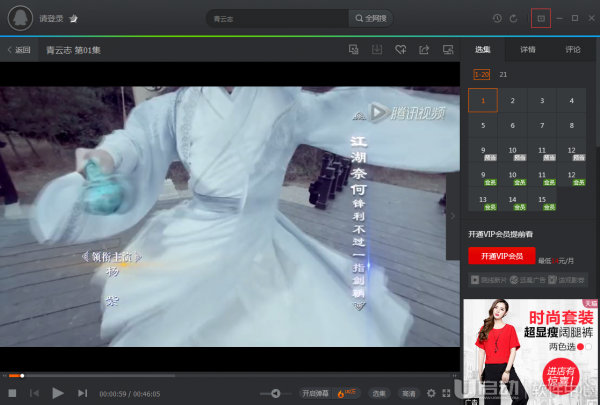
Task: Click the 全网搜 search button
Action: point(371,18)
